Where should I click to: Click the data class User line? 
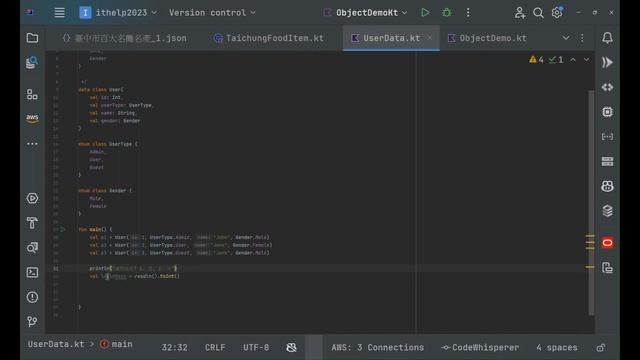tap(101, 89)
